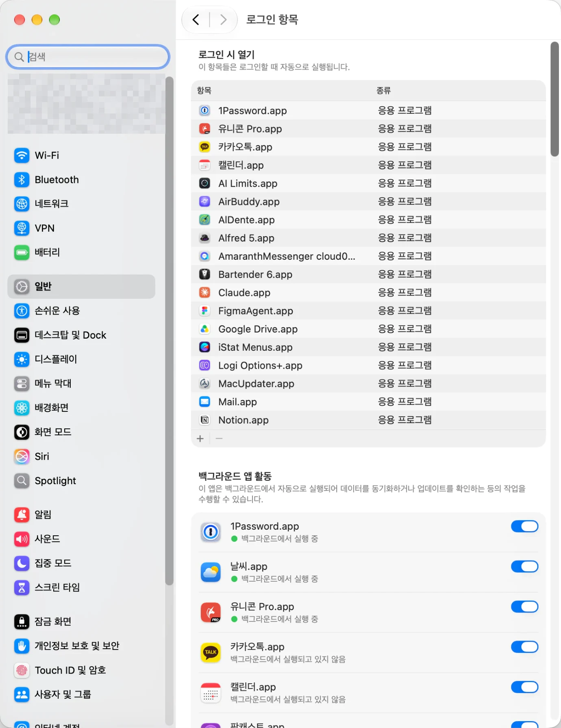
Task: Open Bluetooth settings in sidebar
Action: [81, 180]
